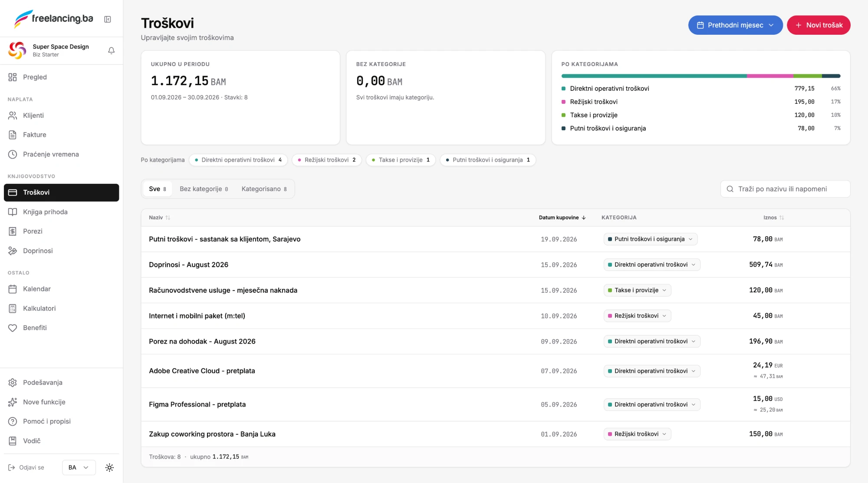The image size is (868, 483).
Task: Open Kalkulatori from sidebar
Action: click(62, 308)
